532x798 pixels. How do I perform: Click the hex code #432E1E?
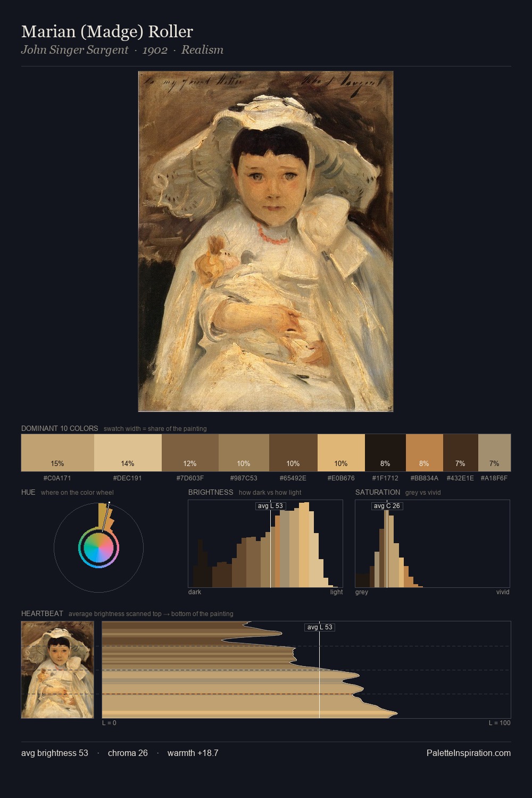(x=461, y=478)
